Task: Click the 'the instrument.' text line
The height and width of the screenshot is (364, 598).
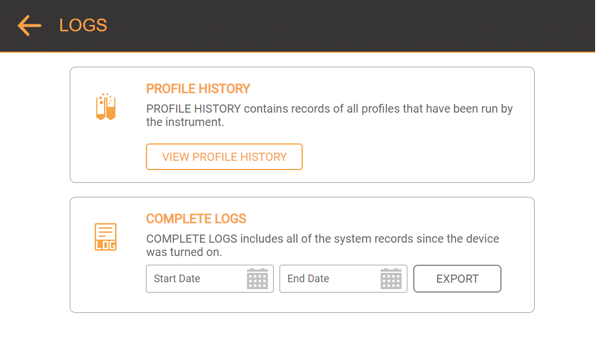Action: click(x=185, y=122)
